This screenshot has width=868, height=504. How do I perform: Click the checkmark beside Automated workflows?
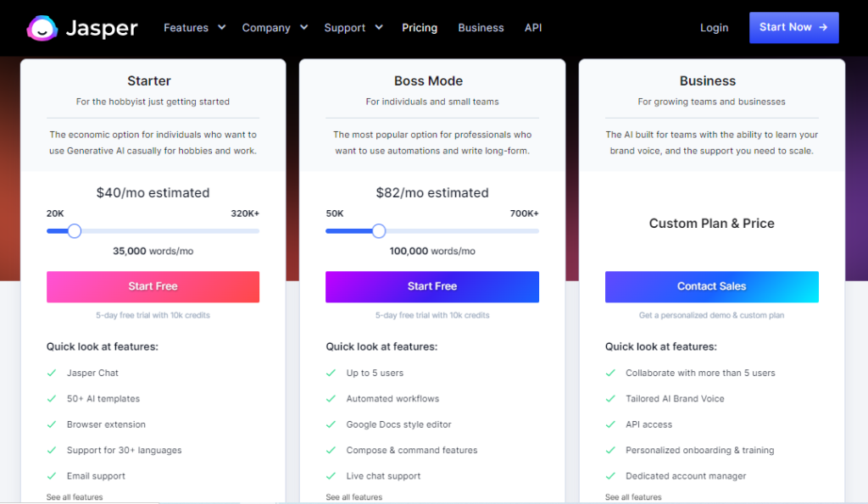click(331, 398)
